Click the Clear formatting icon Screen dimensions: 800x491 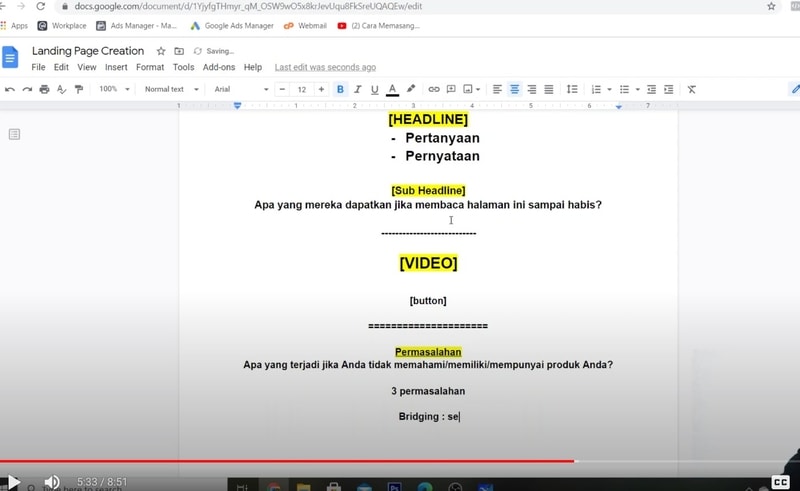coord(691,90)
